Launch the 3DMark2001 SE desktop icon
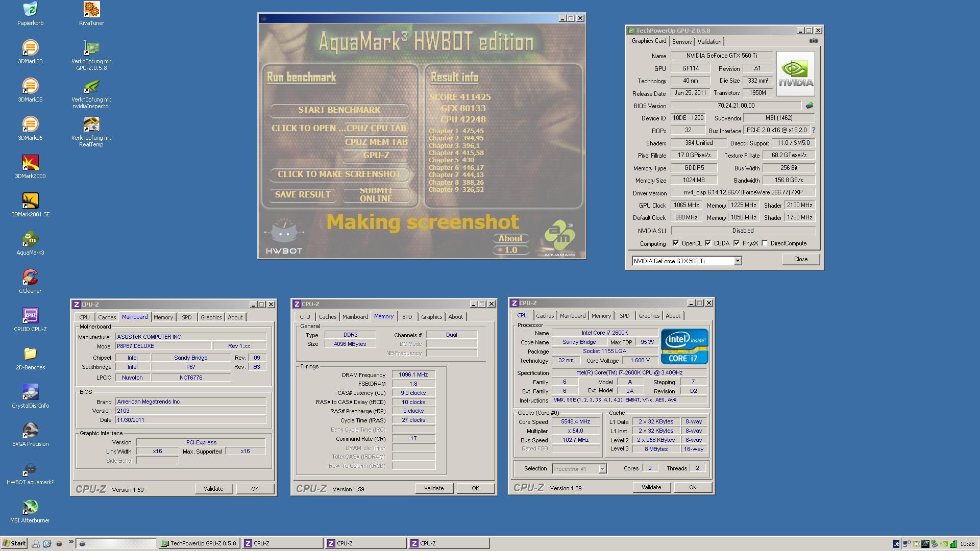Screen dimensions: 980x551 (x=30, y=201)
